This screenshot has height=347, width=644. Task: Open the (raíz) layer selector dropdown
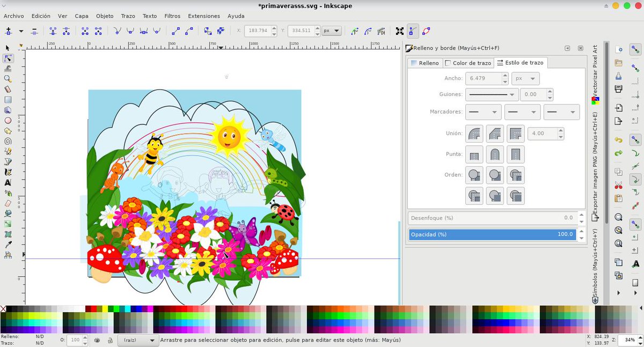tap(140, 340)
